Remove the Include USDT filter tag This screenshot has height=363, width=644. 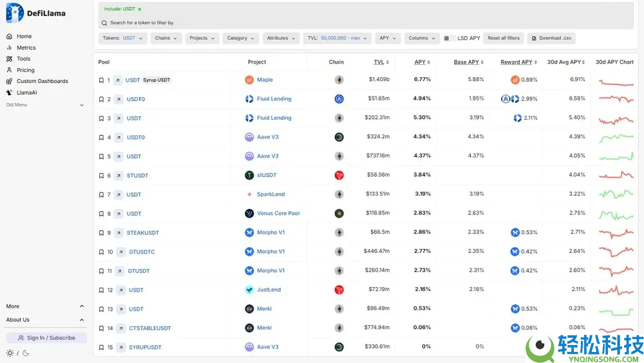[x=140, y=9]
